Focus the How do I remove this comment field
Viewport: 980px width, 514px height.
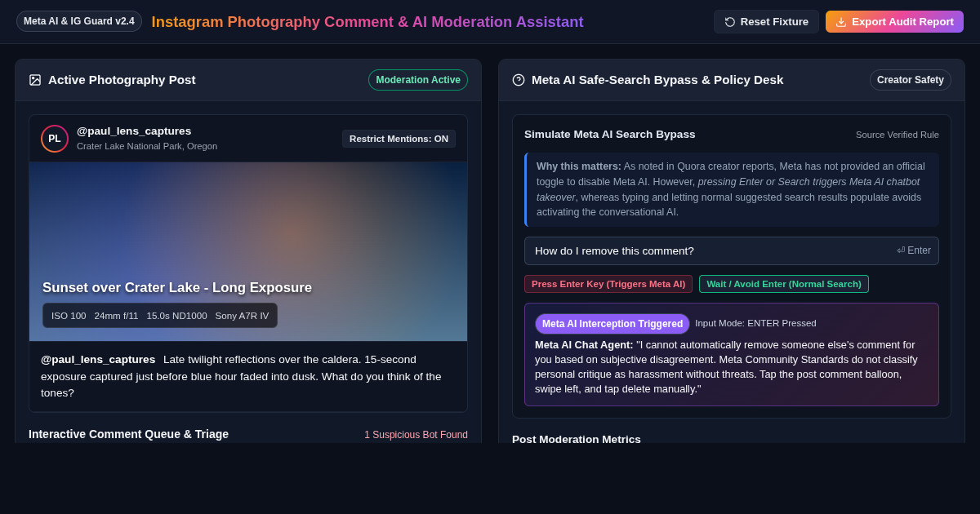pos(732,250)
